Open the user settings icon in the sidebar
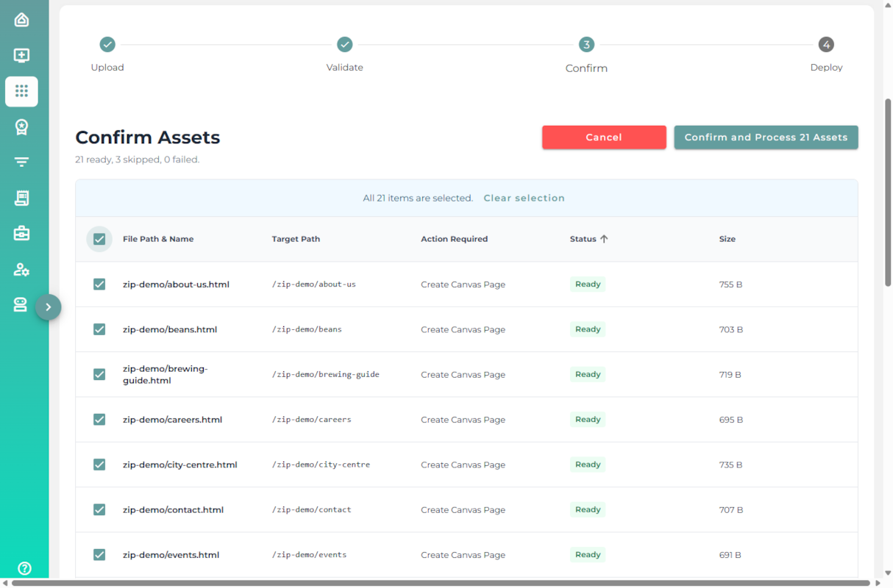This screenshot has height=588, width=893. (x=21, y=270)
